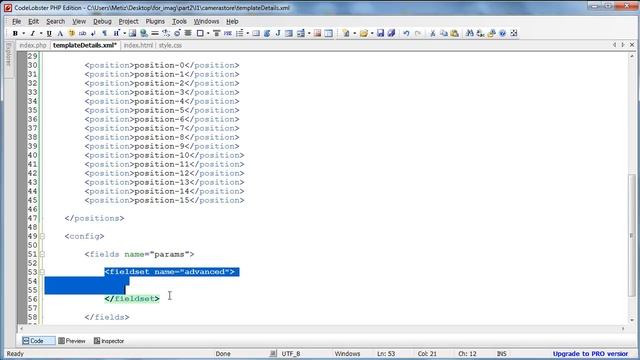640x360 pixels.
Task: Open the Tools menu
Action: tap(179, 21)
